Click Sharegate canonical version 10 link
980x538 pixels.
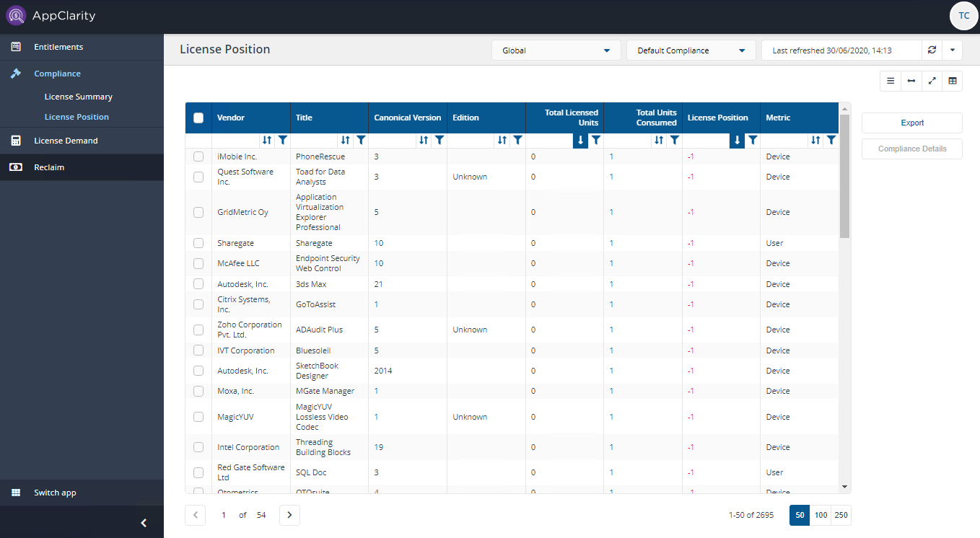(x=379, y=243)
